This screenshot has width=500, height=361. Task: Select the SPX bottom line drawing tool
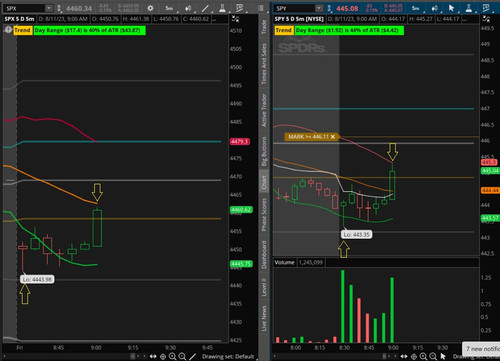pyautogui.click(x=192, y=356)
